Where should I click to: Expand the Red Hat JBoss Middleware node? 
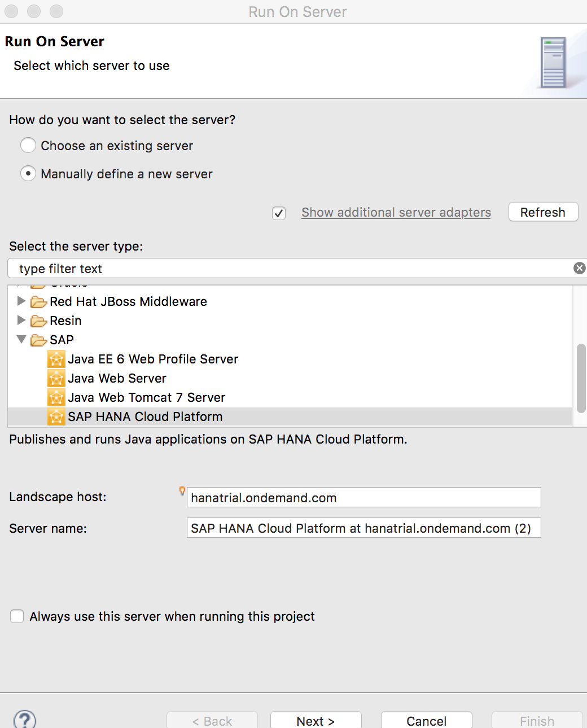click(21, 301)
